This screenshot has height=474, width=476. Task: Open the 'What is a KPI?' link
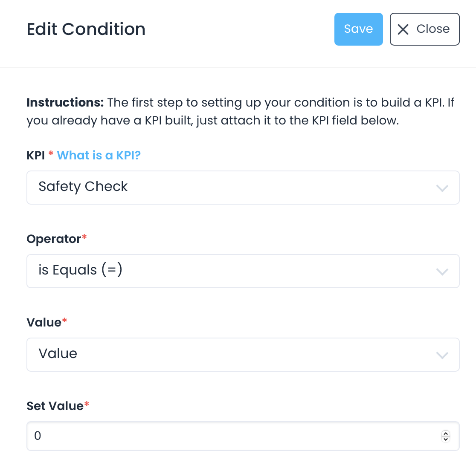coord(99,156)
